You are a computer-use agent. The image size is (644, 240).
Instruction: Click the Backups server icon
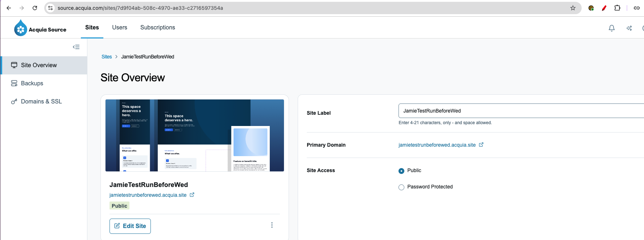pyautogui.click(x=14, y=83)
